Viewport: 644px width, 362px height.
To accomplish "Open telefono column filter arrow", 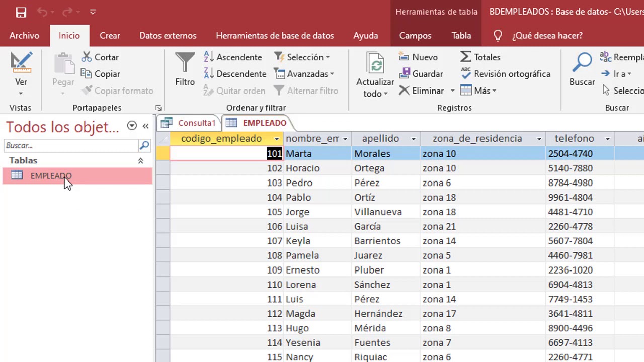I will pyautogui.click(x=607, y=139).
